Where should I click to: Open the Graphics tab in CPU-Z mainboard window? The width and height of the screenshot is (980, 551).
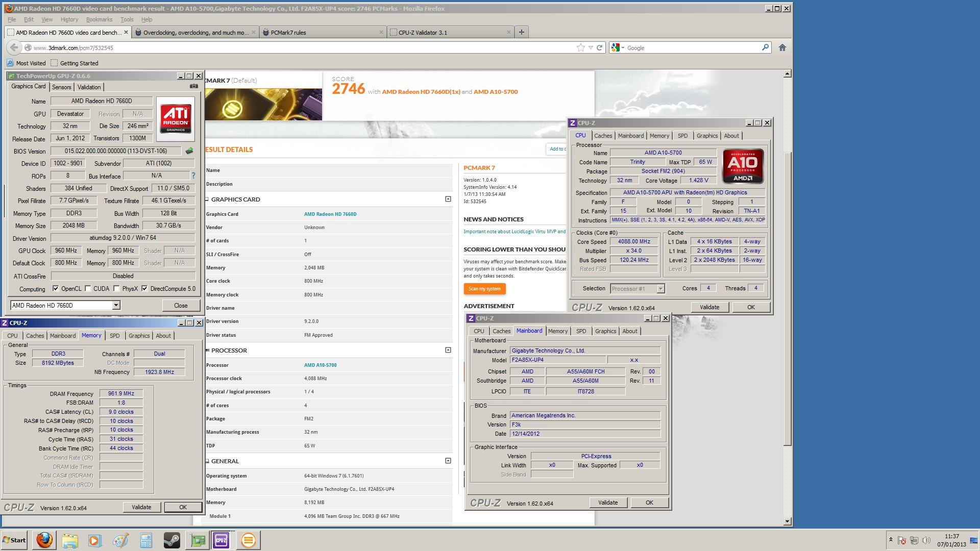[x=605, y=331]
